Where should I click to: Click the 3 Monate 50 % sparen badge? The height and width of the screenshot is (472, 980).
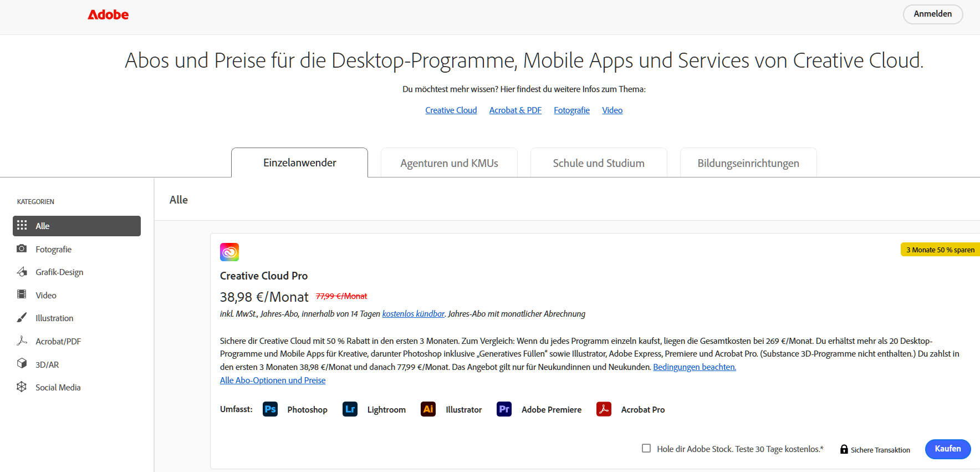tap(940, 250)
